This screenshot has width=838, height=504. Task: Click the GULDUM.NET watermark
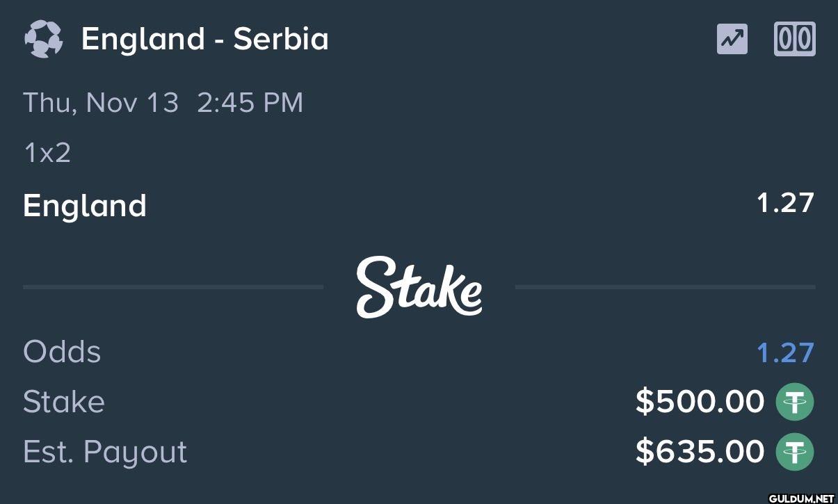(x=801, y=498)
